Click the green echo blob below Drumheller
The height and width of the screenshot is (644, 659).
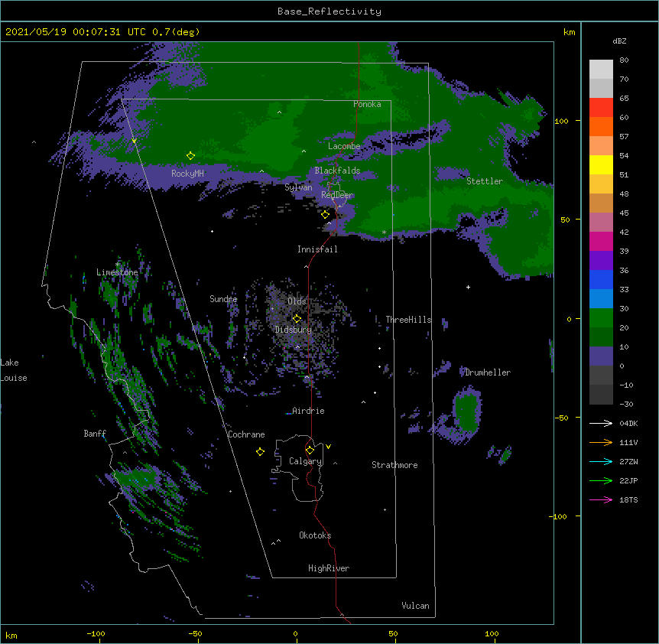(x=466, y=411)
